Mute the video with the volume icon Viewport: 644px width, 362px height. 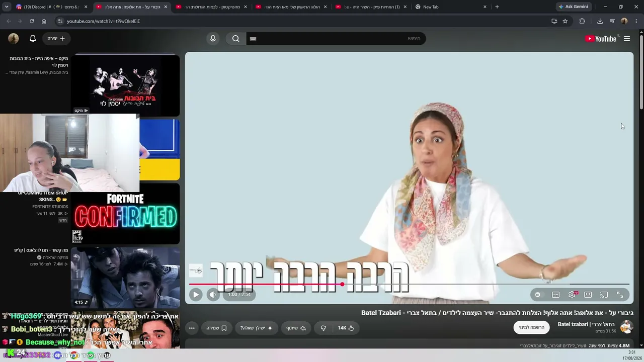213,295
